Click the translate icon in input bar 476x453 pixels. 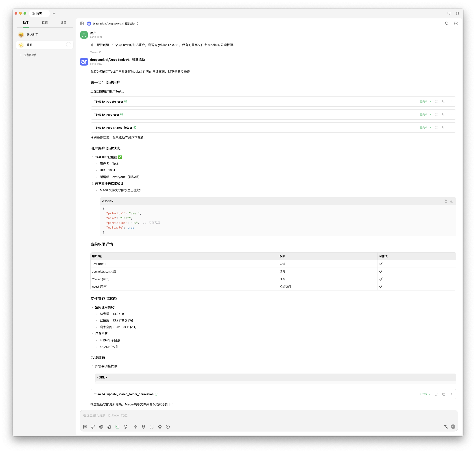[x=445, y=427]
